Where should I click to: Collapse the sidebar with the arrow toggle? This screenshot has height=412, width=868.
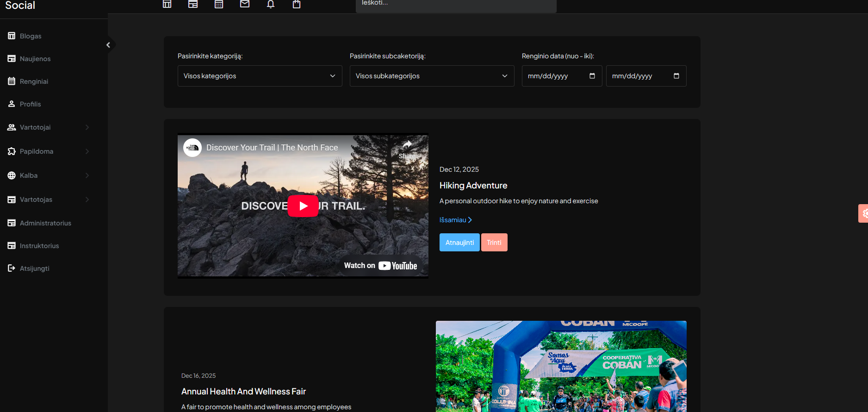pos(108,45)
